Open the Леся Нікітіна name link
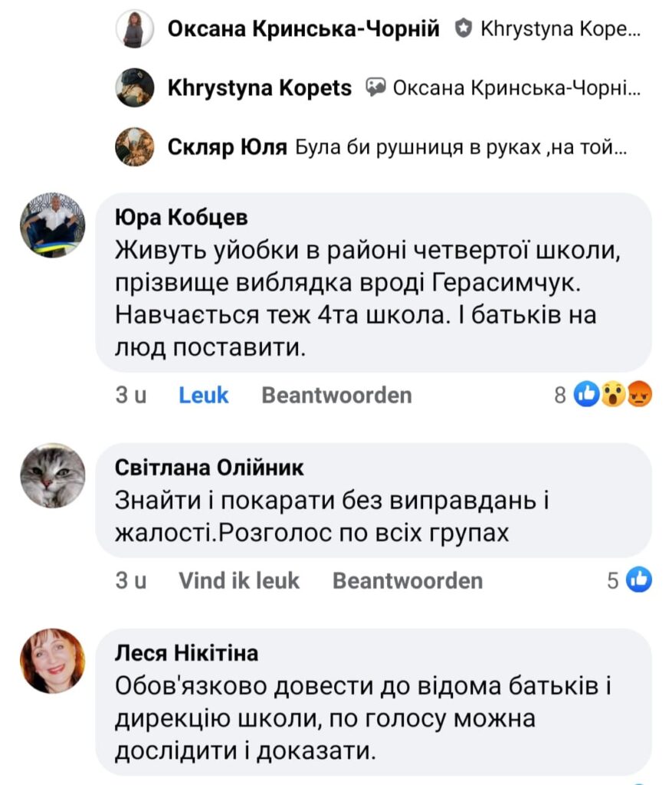Screen dimensions: 672x785 [x=186, y=654]
